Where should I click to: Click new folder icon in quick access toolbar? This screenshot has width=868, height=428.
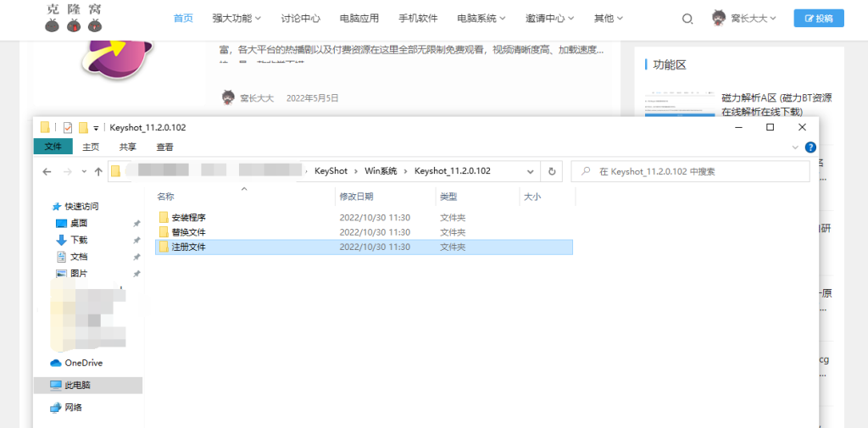click(x=84, y=128)
